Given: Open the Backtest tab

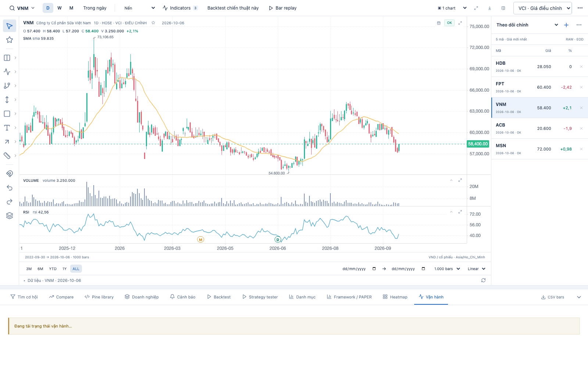Looking at the screenshot, I should (219, 297).
